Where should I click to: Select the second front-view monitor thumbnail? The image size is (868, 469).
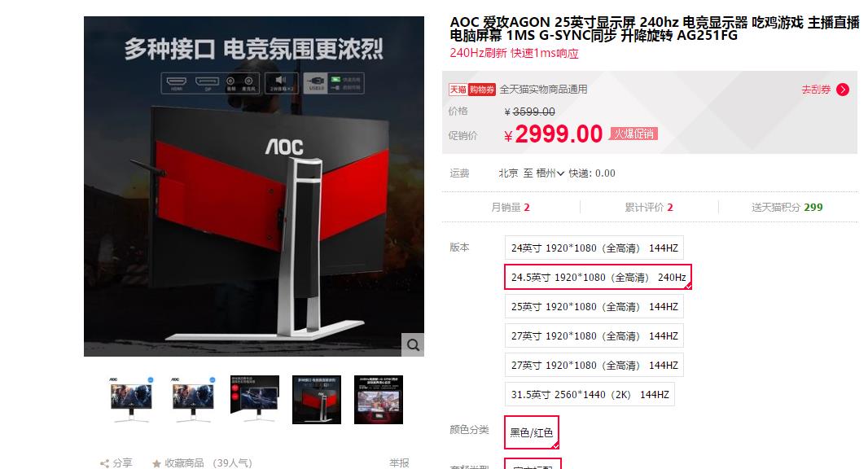[x=193, y=400]
